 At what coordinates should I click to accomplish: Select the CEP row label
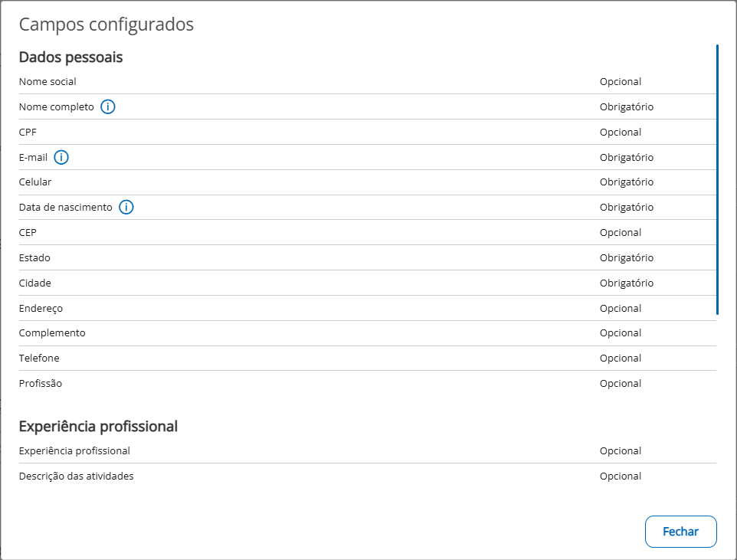tap(28, 233)
